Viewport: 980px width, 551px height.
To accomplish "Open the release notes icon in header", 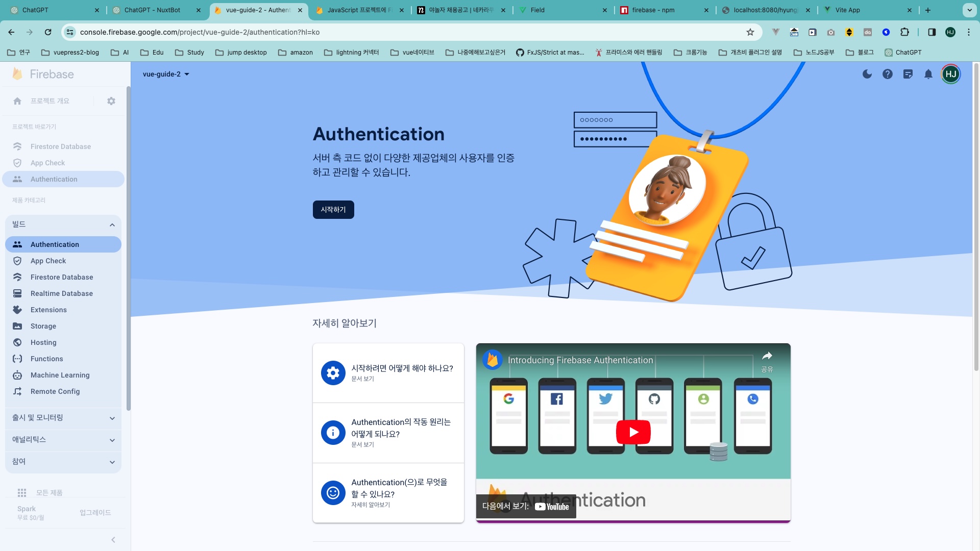I will (908, 74).
